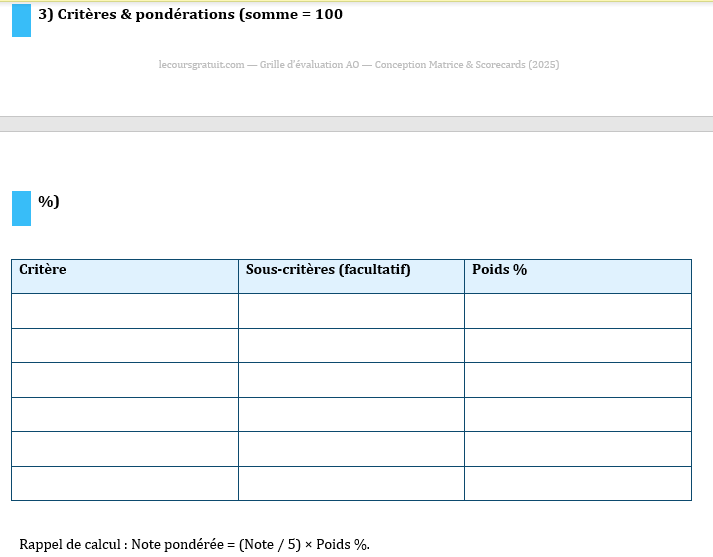Screen dimensions: 713x557
Task: Click the blue marker beside the section 3 heading
Action: click(x=21, y=20)
